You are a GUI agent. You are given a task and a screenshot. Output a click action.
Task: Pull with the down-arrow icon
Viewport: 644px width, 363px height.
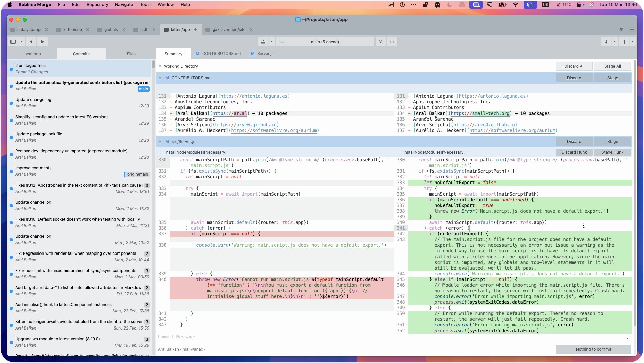click(x=606, y=42)
